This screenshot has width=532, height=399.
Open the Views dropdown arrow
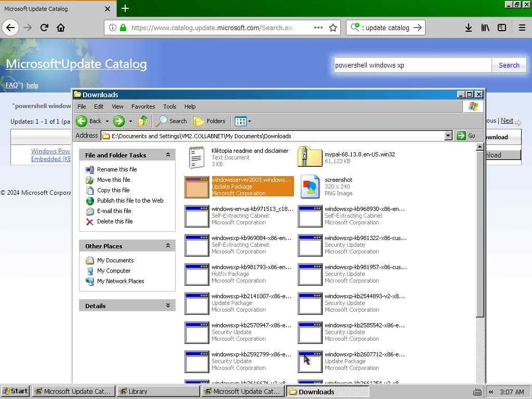pos(250,121)
